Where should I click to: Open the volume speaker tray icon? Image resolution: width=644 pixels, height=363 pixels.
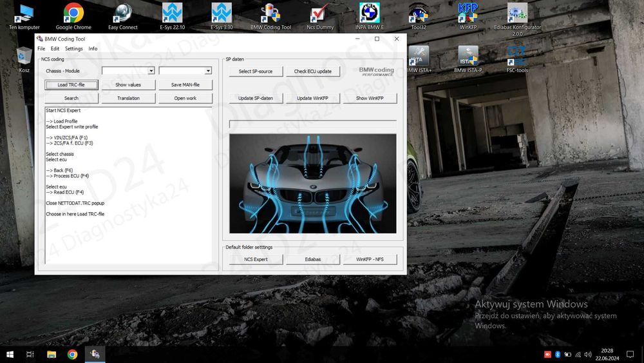tap(588, 355)
